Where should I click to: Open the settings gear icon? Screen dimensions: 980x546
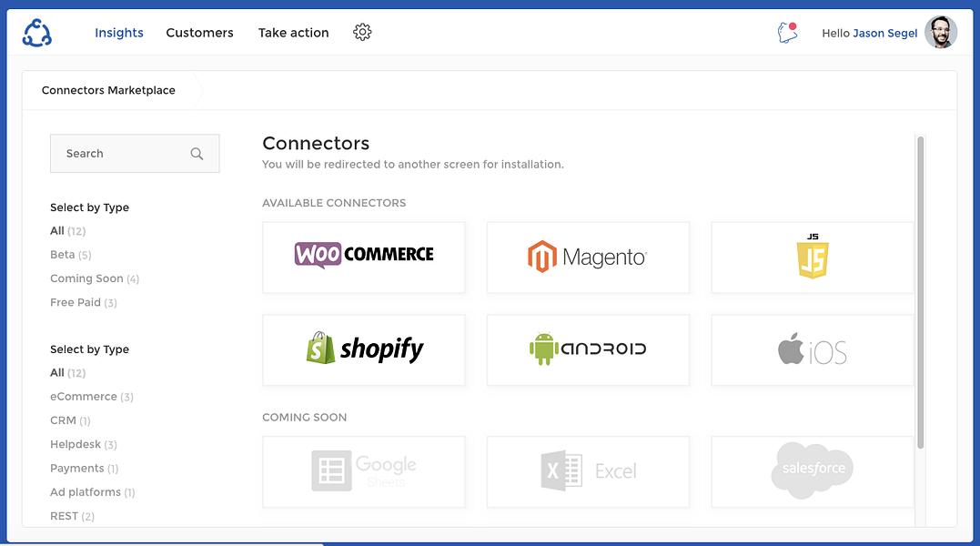coord(362,32)
